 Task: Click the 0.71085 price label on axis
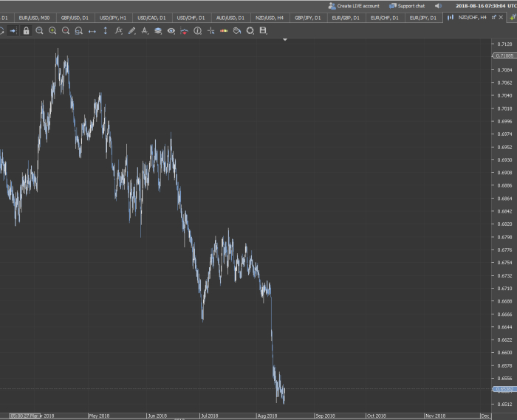(504, 55)
